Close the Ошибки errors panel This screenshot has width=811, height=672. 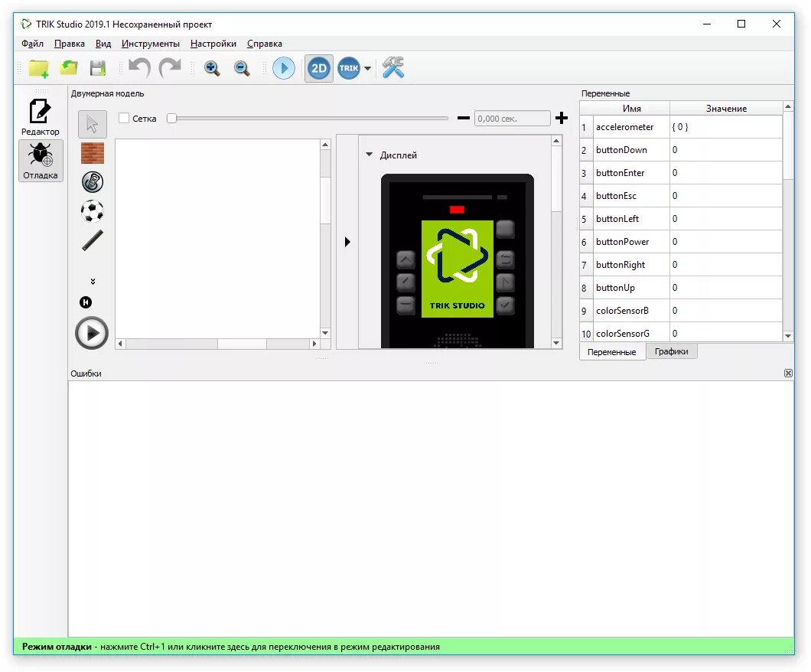point(788,373)
